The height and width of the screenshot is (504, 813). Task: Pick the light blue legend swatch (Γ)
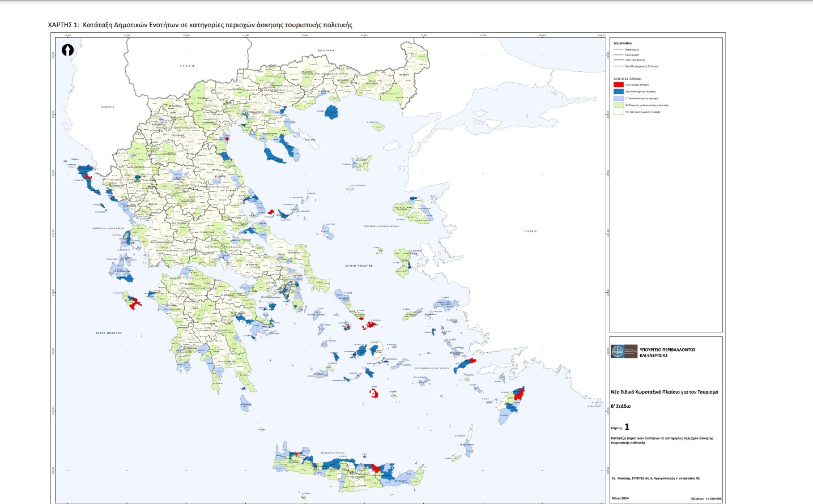pyautogui.click(x=618, y=99)
